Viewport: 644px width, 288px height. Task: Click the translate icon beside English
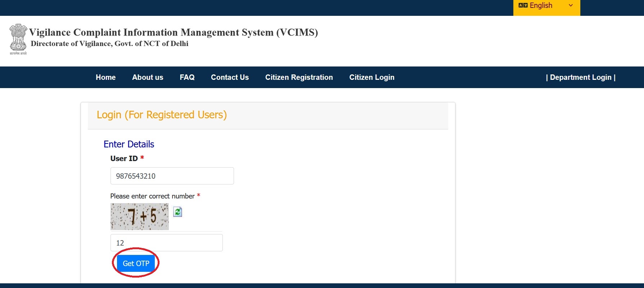pos(523,5)
